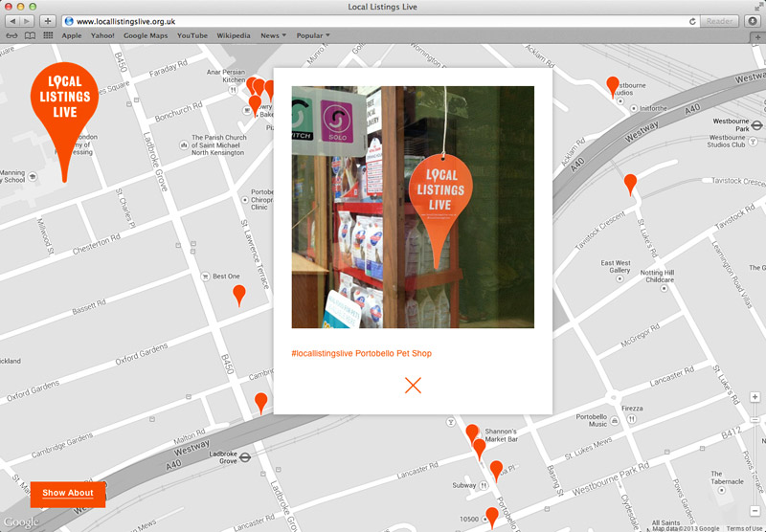Select the pin on Tavistock Crescent
Viewport: 766px width, 532px height.
(x=630, y=185)
